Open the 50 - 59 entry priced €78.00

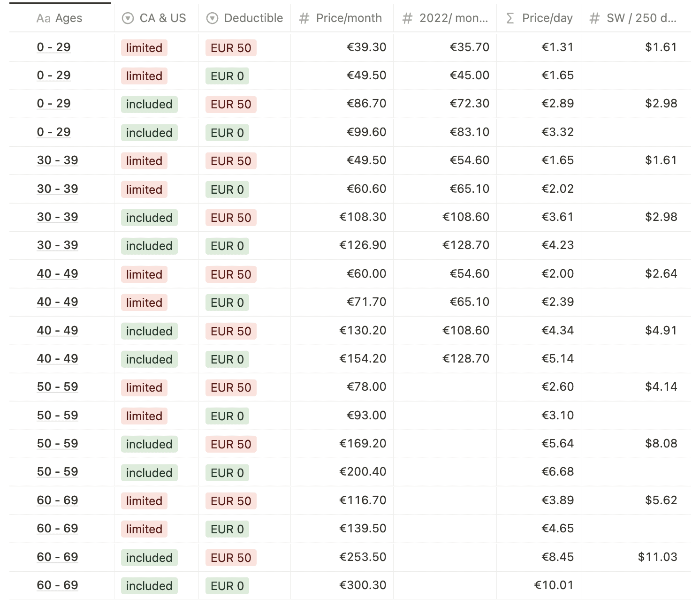coord(57,387)
